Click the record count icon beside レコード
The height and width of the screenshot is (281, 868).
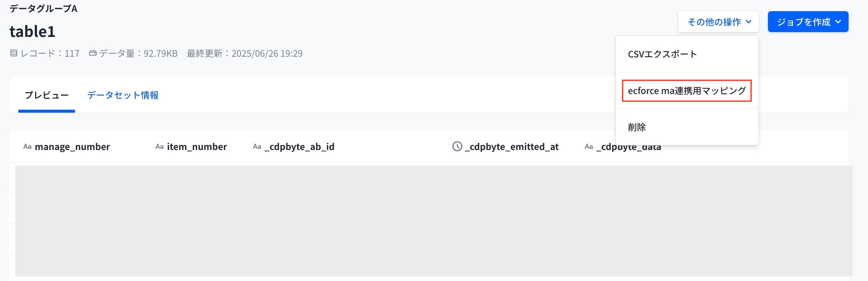click(14, 53)
